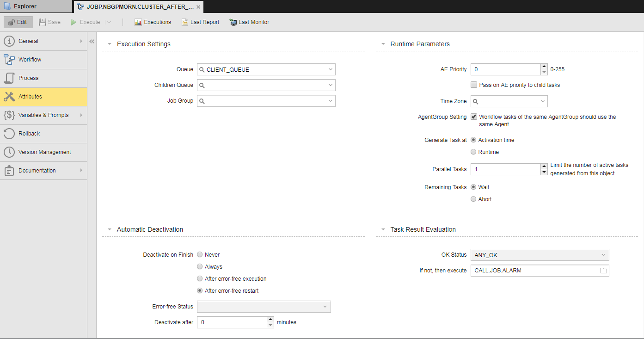The width and height of the screenshot is (644, 339).
Task: Collapse Runtime Parameters section
Action: tap(383, 44)
